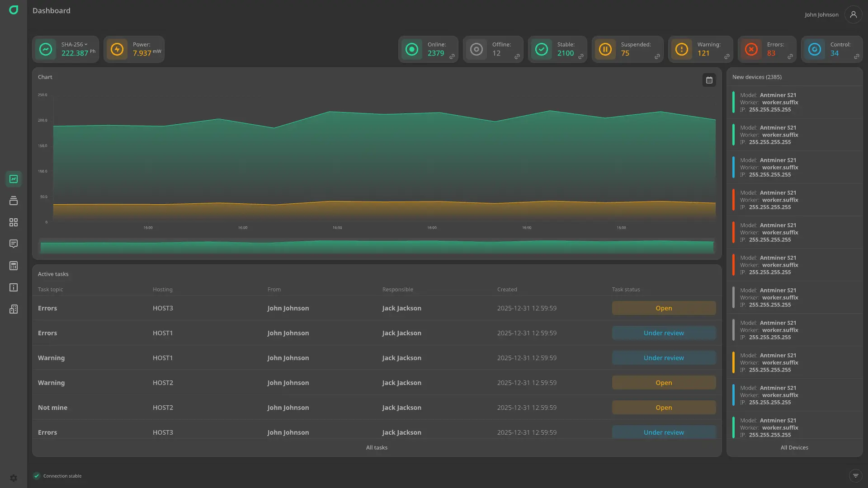
Task: Click All Devices in the New devices panel
Action: pos(794,447)
